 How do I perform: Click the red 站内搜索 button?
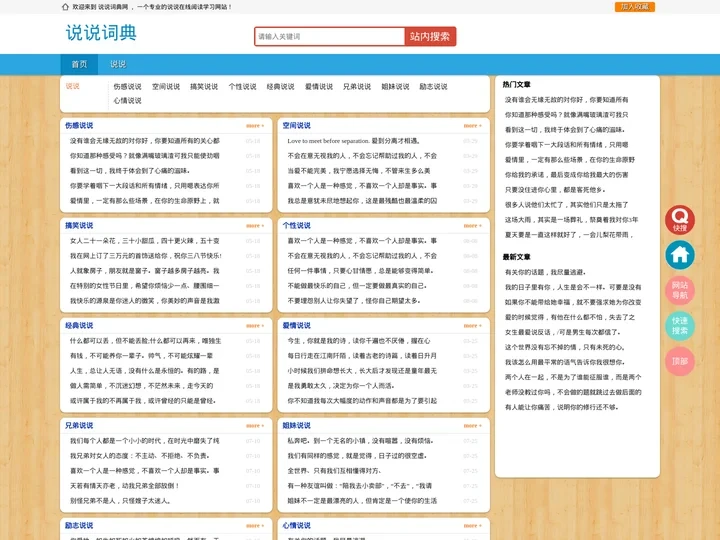430,36
